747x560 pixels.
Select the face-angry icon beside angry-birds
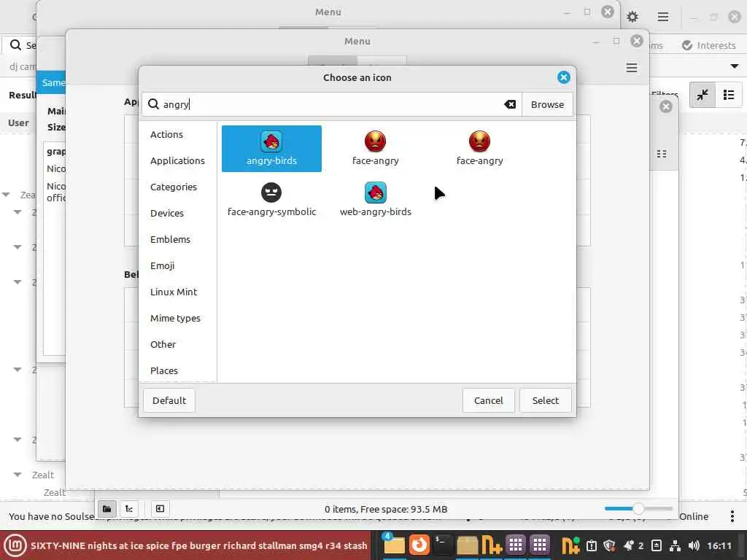point(376,149)
